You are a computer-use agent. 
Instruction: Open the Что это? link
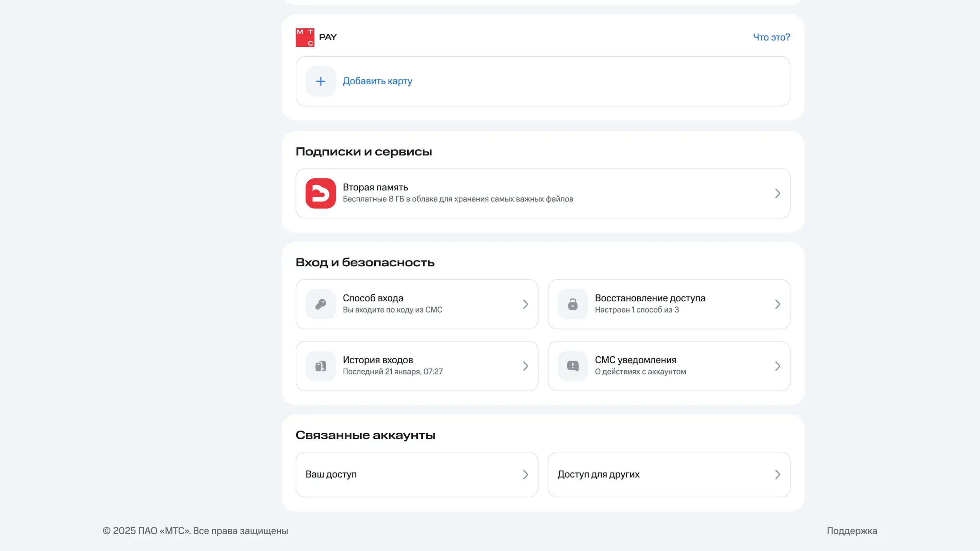[x=771, y=37]
